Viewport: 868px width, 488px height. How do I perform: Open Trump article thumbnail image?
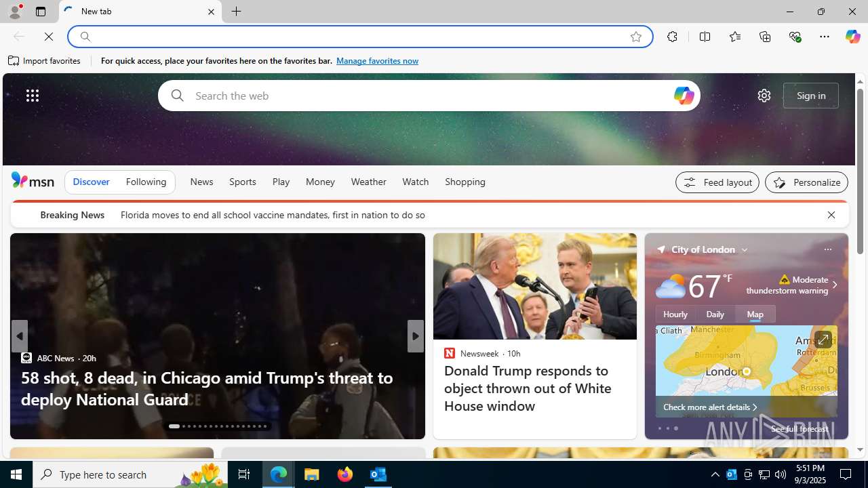(534, 287)
